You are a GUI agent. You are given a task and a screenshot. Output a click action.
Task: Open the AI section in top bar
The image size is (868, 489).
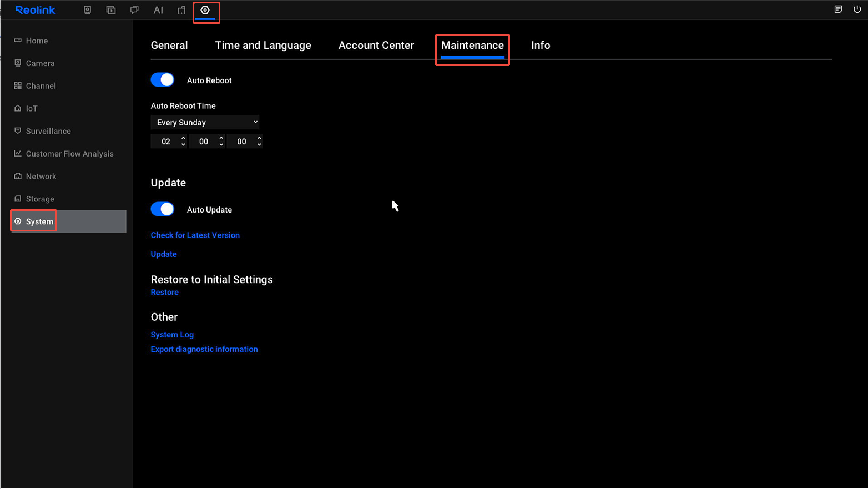[x=158, y=10]
